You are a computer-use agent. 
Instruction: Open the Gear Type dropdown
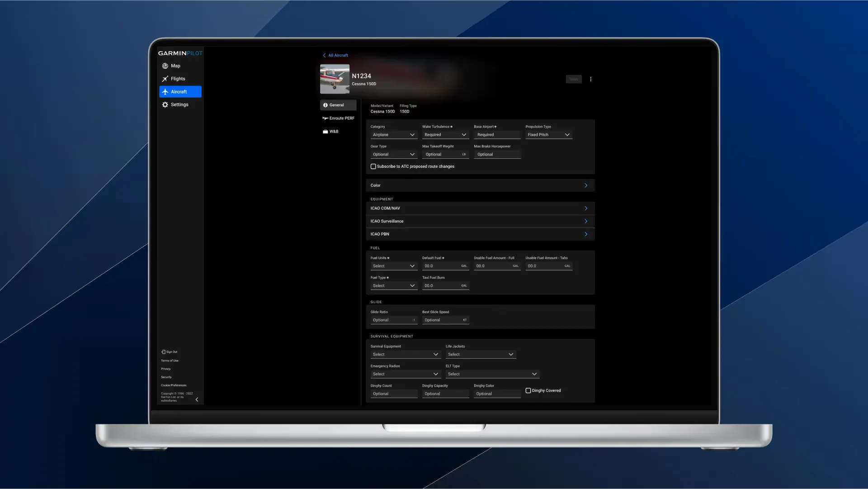pyautogui.click(x=394, y=155)
